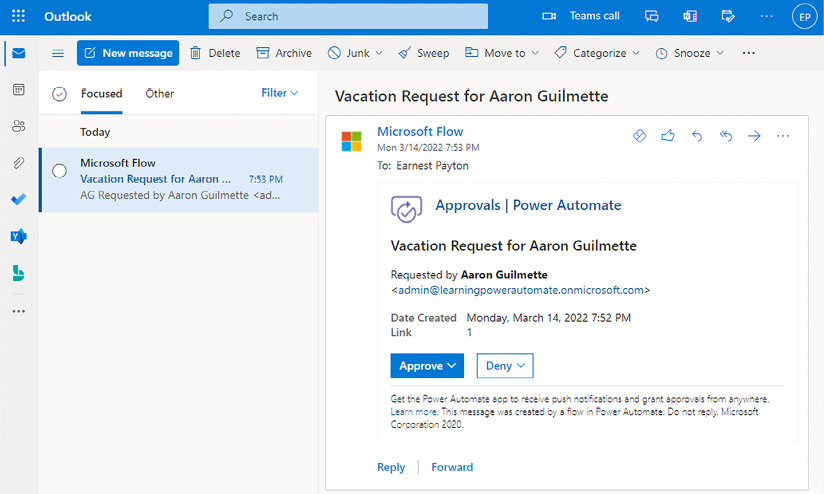This screenshot has height=494, width=824.
Task: Click the Today group header
Action: click(x=95, y=132)
